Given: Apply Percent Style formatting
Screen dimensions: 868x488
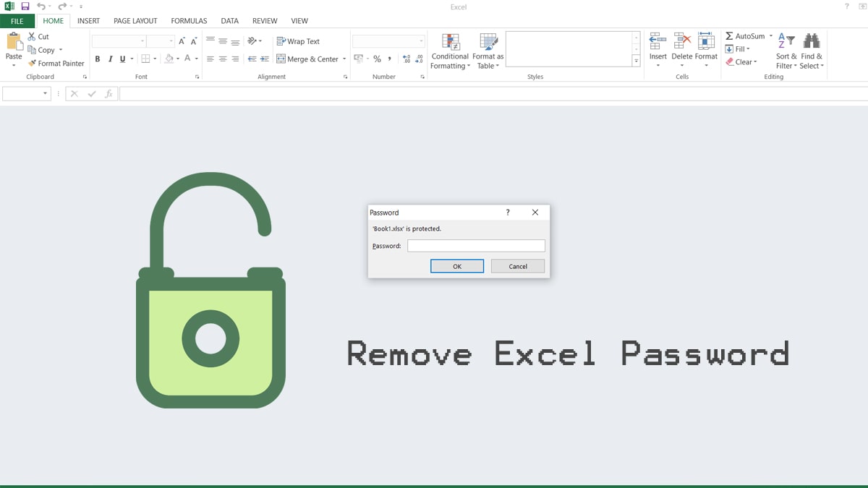Looking at the screenshot, I should pyautogui.click(x=377, y=59).
